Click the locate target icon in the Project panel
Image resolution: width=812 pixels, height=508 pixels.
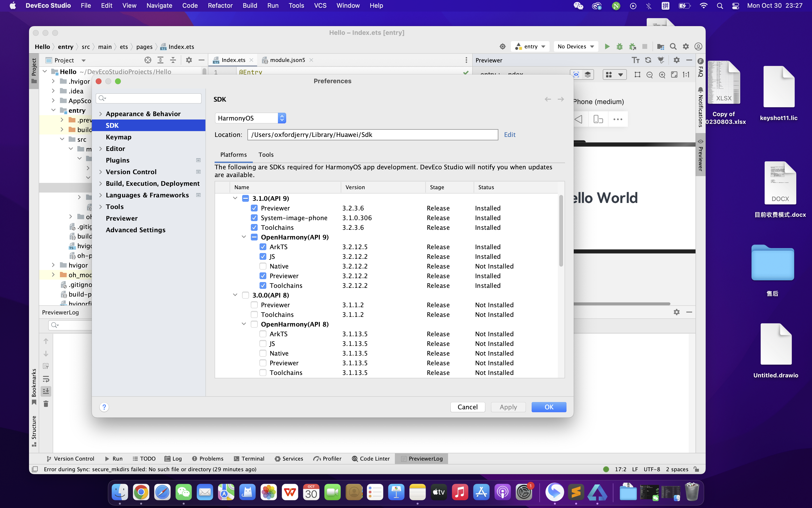tap(148, 60)
